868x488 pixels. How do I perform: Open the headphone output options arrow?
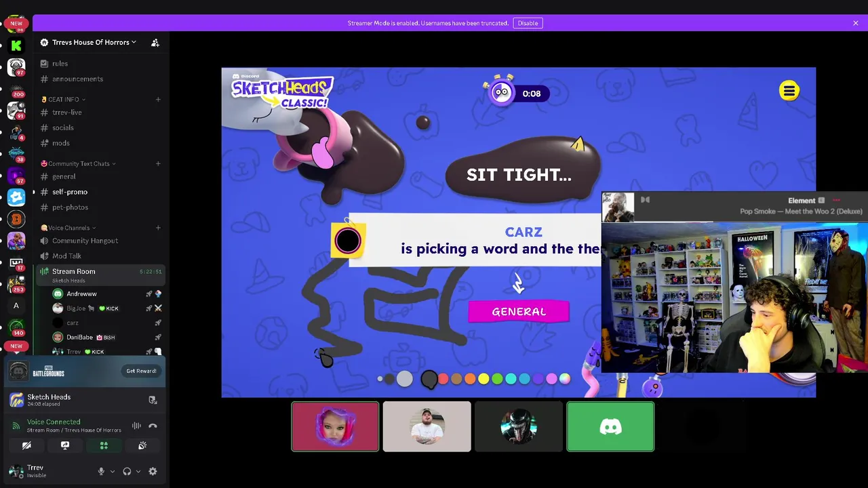[x=138, y=471]
